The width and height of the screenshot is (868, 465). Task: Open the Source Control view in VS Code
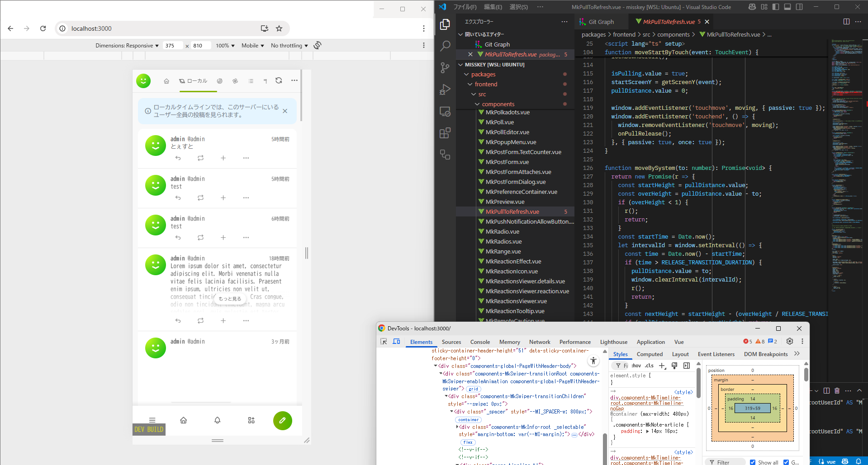pos(445,68)
